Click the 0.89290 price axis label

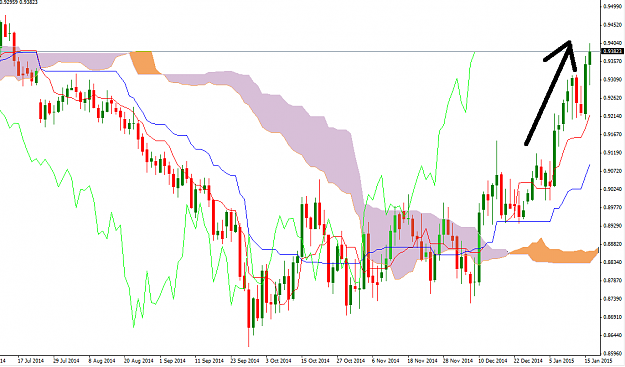click(613, 226)
